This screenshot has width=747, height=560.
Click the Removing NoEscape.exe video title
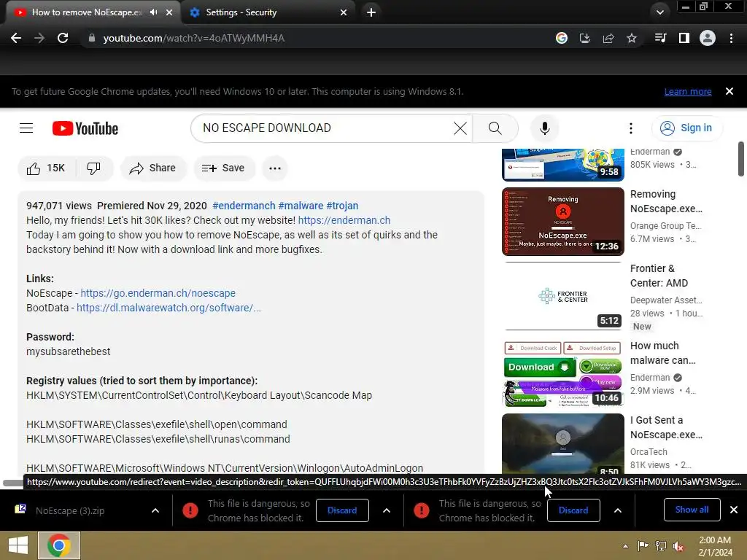[x=666, y=201]
